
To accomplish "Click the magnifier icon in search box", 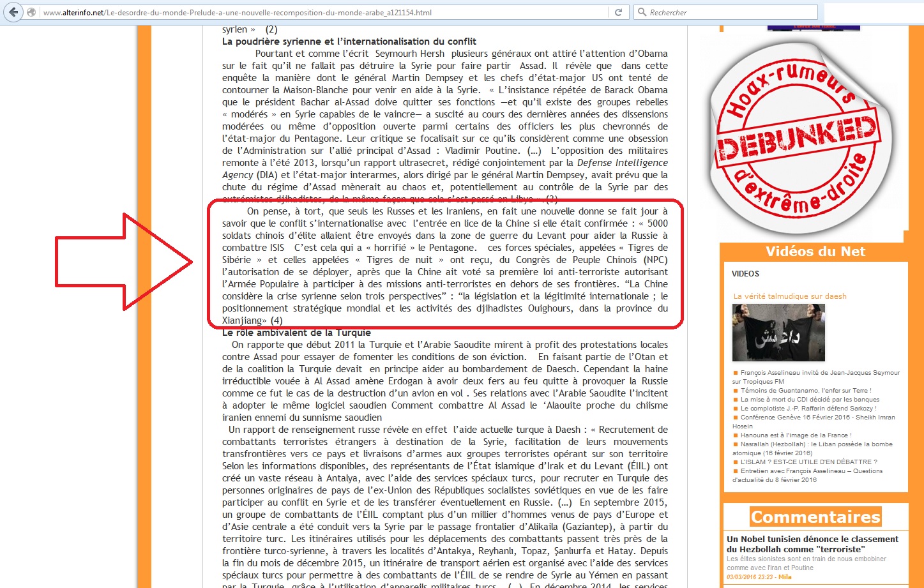I will click(x=642, y=12).
